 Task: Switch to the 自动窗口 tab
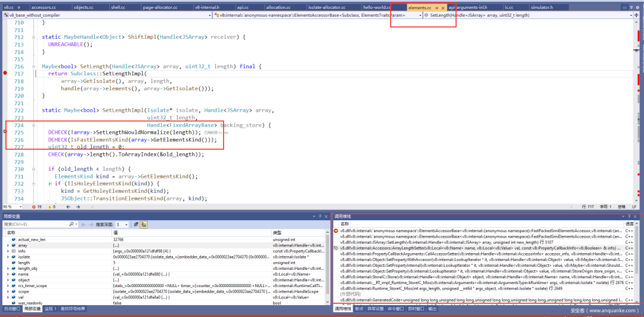[12, 309]
